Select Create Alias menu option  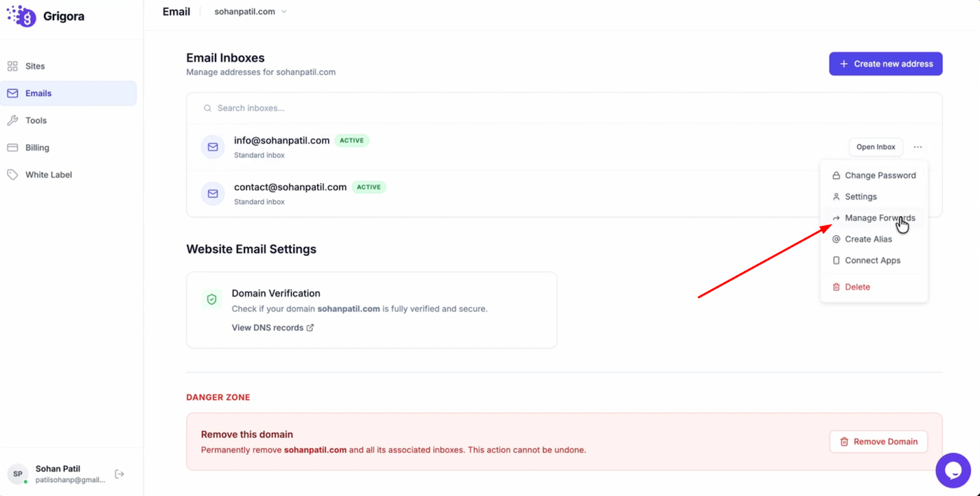[x=868, y=239]
